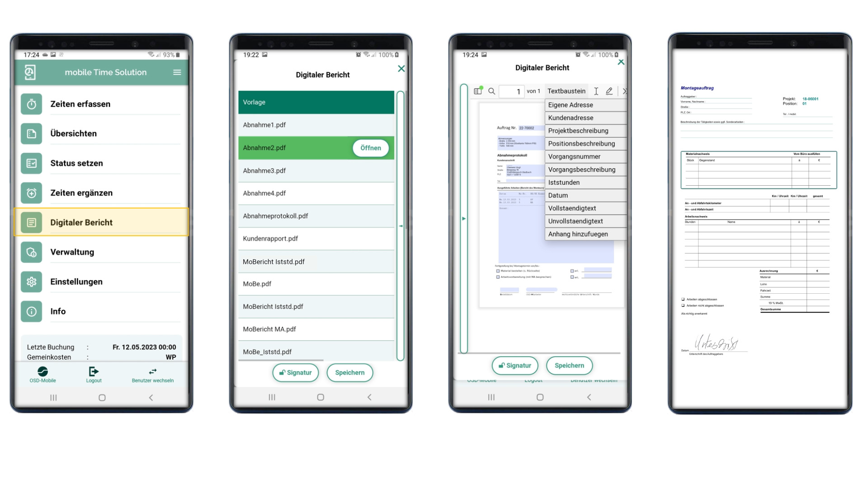The image size is (868, 488).
Task: Click the Zeiten erfassen clock icon
Action: [x=31, y=103]
